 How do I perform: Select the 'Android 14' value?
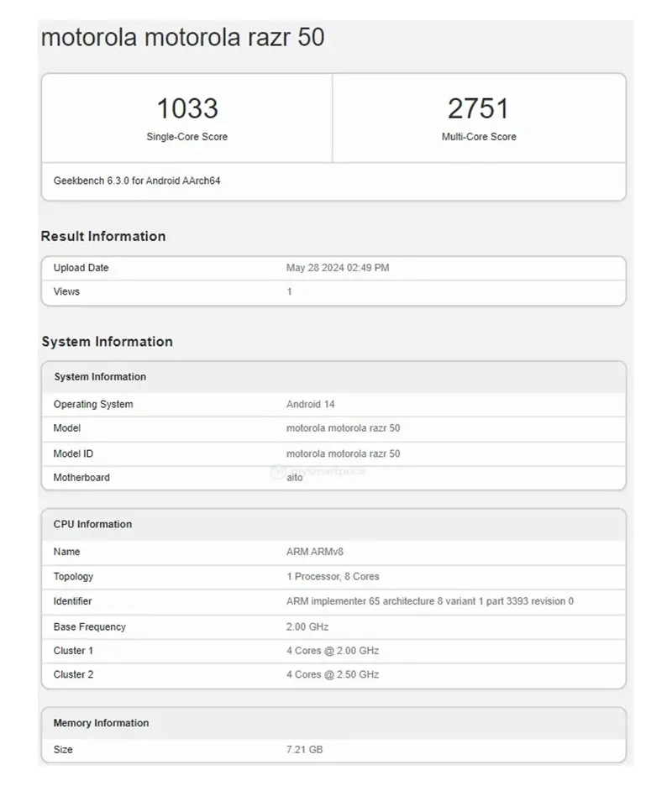(311, 404)
